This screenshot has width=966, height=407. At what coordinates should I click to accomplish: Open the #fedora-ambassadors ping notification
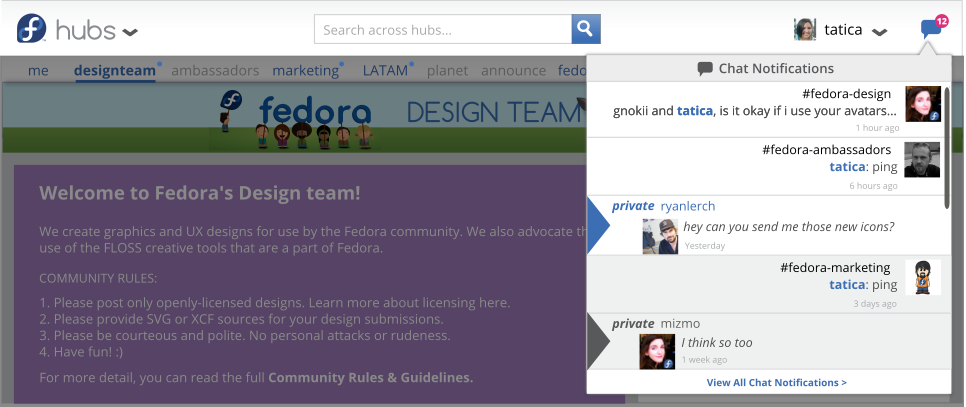768,166
